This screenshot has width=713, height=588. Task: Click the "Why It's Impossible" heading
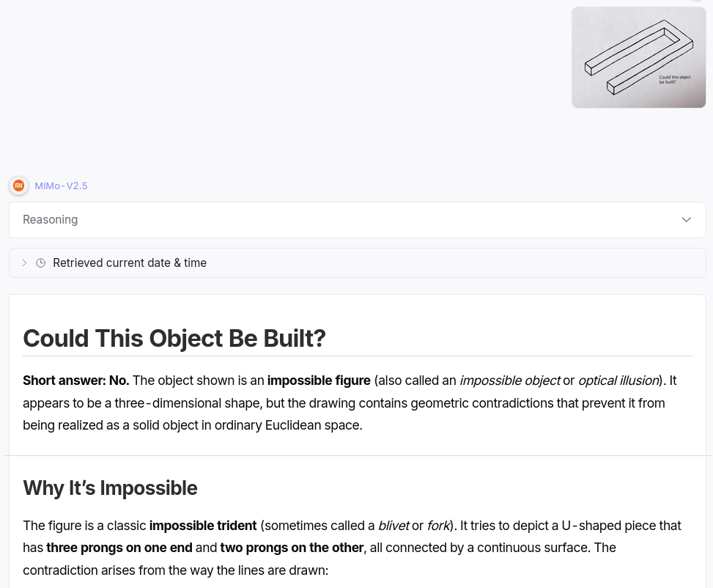coord(110,488)
